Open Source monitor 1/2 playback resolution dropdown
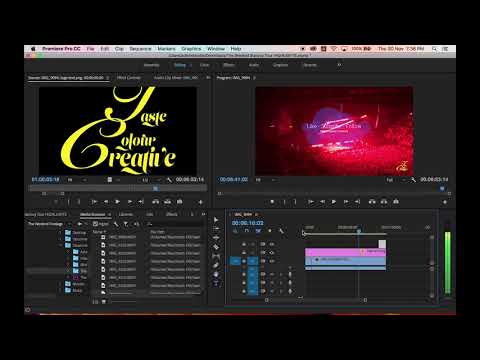Screen dimensions: 480x360 151,180
